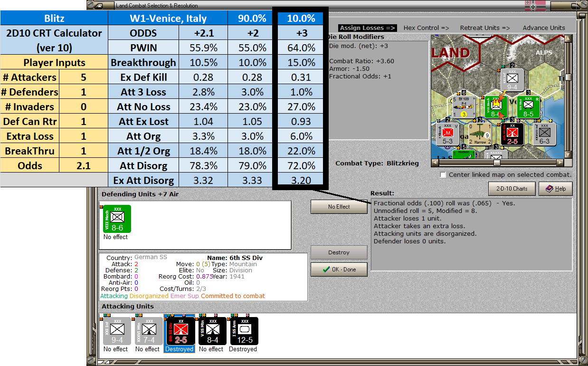The height and width of the screenshot is (366, 588).
Task: Select attacking I SS Arm 12-5 unit
Action: point(244,331)
